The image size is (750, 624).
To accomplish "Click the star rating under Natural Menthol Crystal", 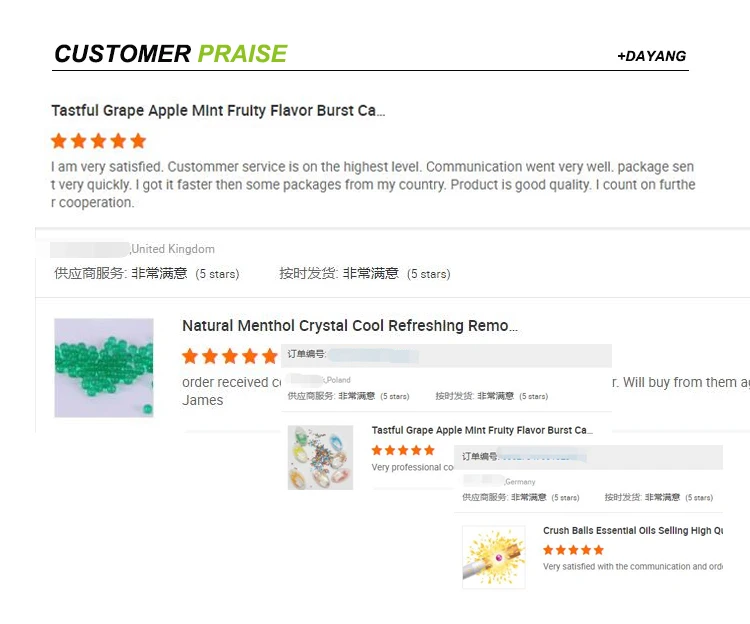I will [230, 356].
